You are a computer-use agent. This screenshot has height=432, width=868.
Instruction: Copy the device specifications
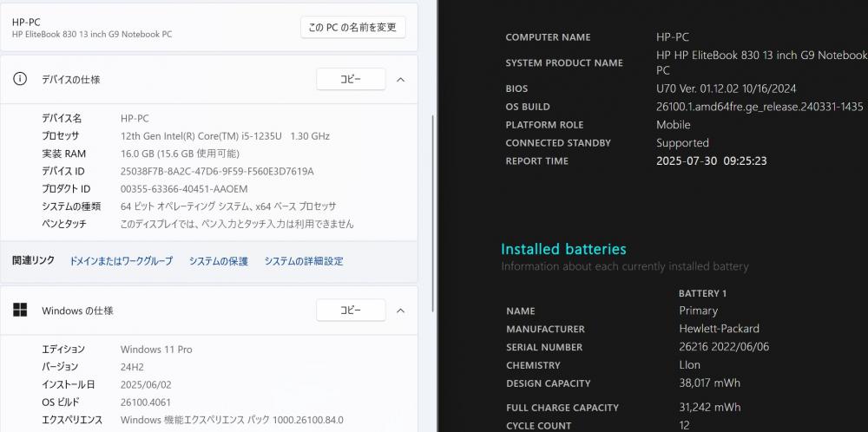point(351,79)
